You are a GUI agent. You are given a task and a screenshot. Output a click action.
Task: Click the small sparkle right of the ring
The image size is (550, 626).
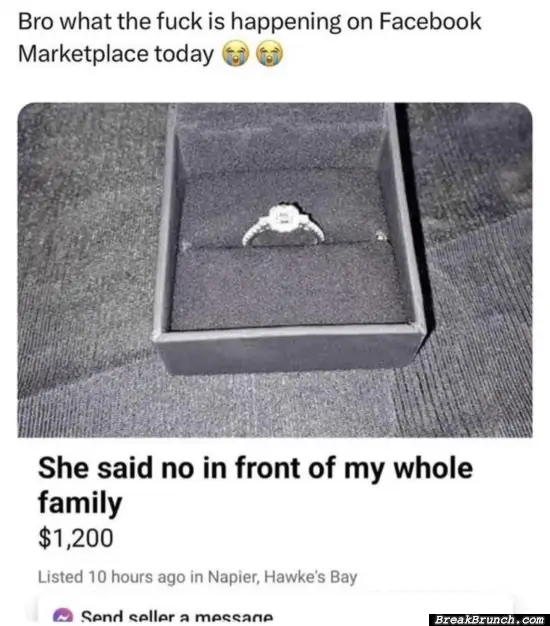pyautogui.click(x=381, y=236)
